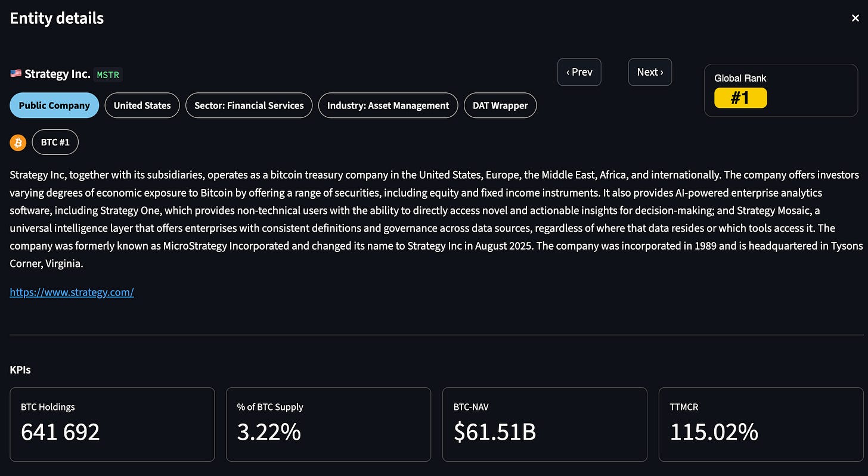Image resolution: width=868 pixels, height=476 pixels.
Task: Go to the previous entity
Action: click(x=579, y=72)
